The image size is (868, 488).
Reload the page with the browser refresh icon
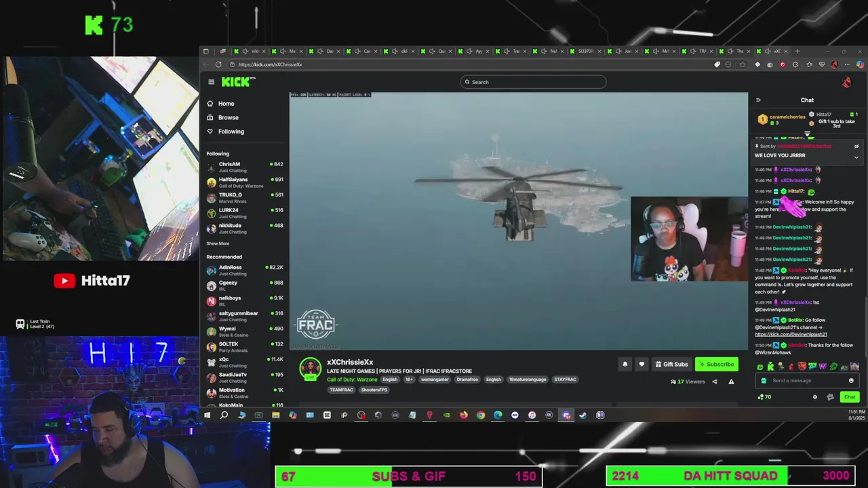click(x=218, y=64)
